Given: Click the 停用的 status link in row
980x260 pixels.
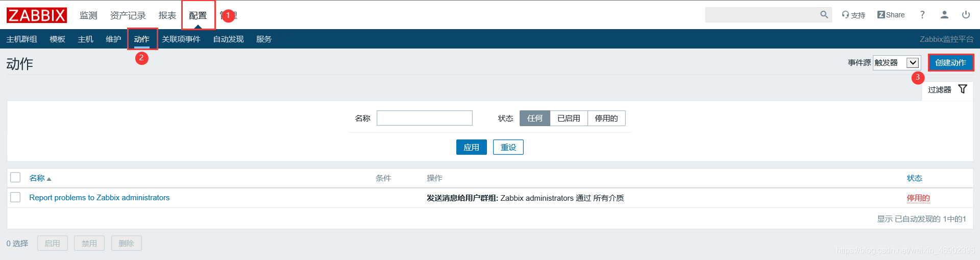Looking at the screenshot, I should pyautogui.click(x=918, y=198).
